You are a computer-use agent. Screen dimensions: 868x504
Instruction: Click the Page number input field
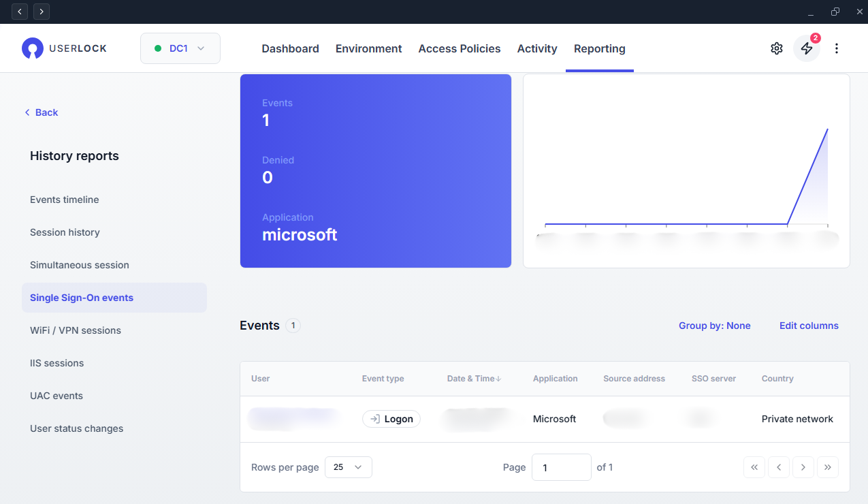click(562, 467)
